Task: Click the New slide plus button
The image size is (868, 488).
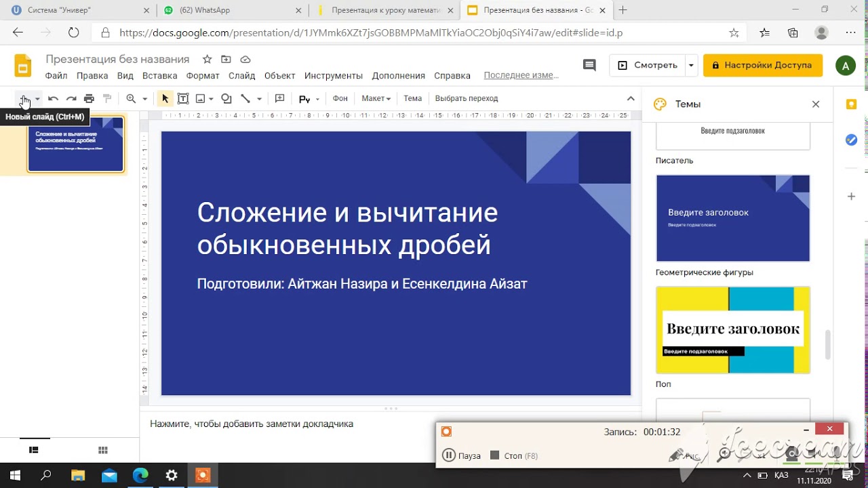Action: coord(24,98)
